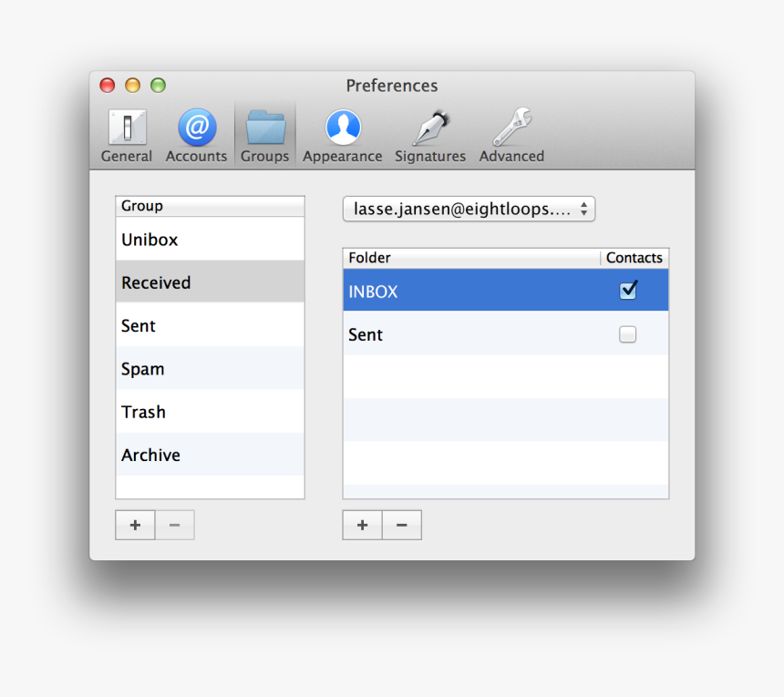Viewport: 784px width, 697px height.
Task: Click the Contacts column header
Action: pyautogui.click(x=634, y=258)
